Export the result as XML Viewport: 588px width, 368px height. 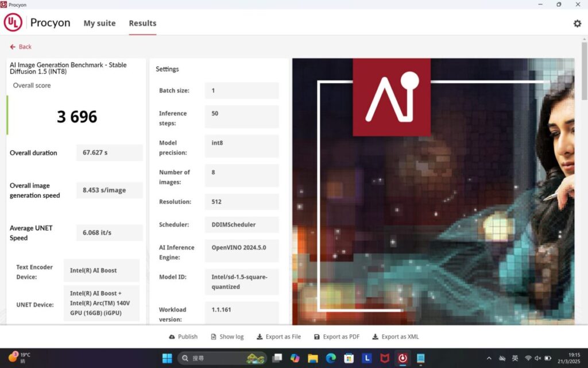tap(396, 337)
